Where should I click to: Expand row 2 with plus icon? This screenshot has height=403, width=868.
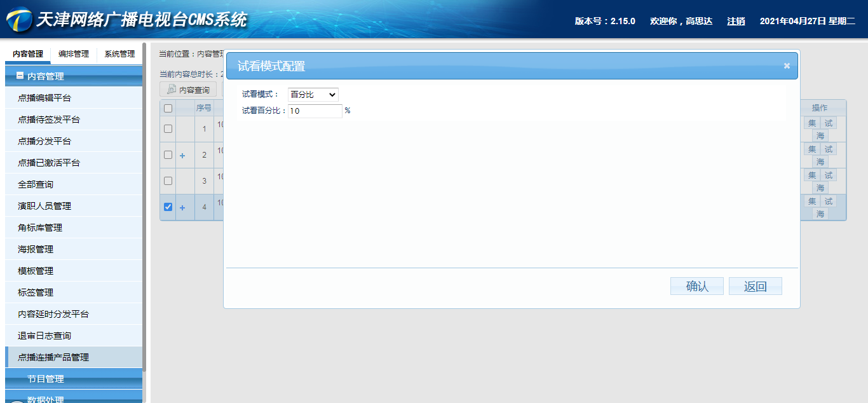tap(182, 155)
